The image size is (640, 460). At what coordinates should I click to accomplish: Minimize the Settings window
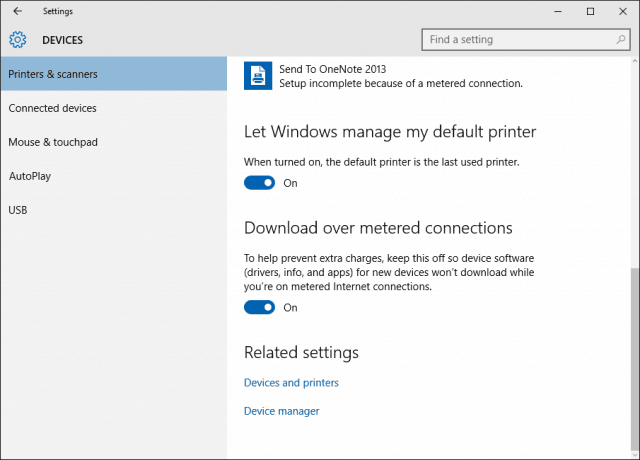[558, 11]
